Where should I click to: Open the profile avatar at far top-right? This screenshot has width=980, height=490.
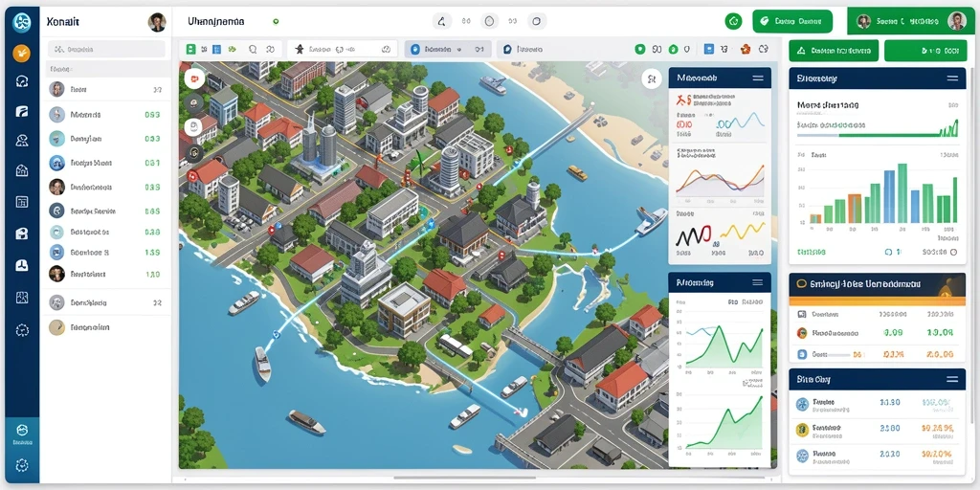tap(957, 21)
